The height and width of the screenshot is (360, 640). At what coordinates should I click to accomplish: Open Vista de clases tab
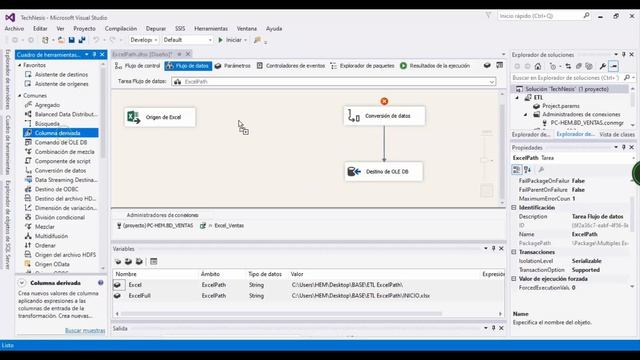click(x=617, y=134)
